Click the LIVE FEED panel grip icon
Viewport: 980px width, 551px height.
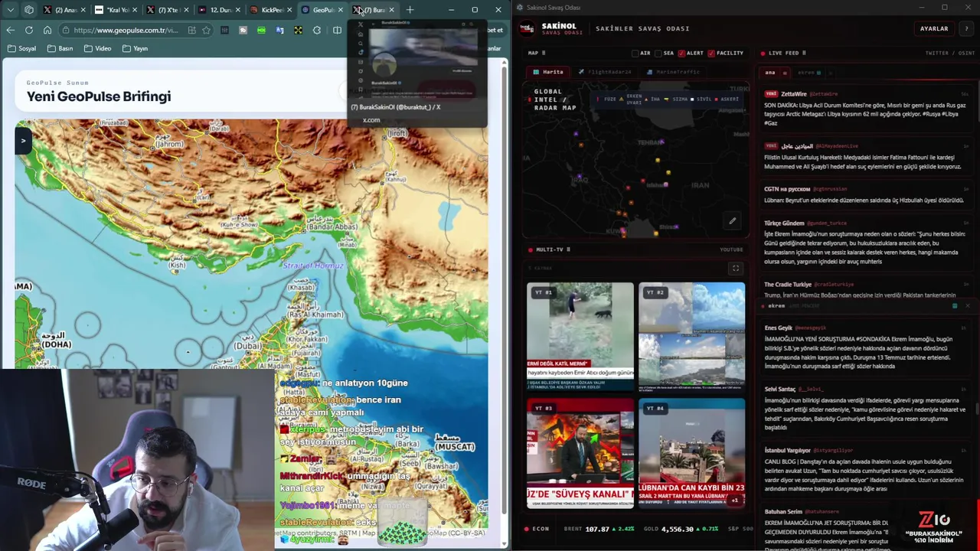804,53
